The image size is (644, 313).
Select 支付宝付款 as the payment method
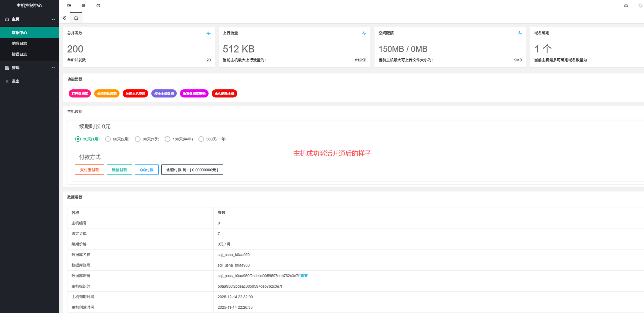point(89,170)
